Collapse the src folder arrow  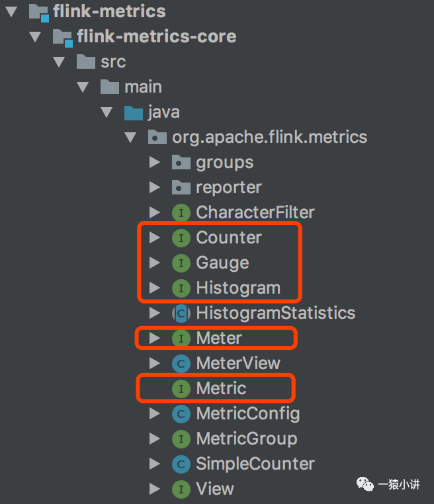coord(59,62)
